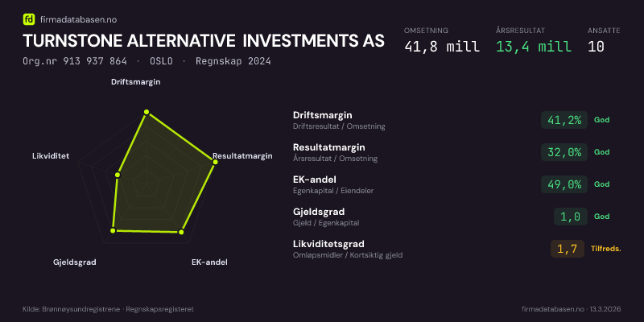The width and height of the screenshot is (644, 322).
Task: Click the Ansatte count 10
Action: (x=597, y=46)
